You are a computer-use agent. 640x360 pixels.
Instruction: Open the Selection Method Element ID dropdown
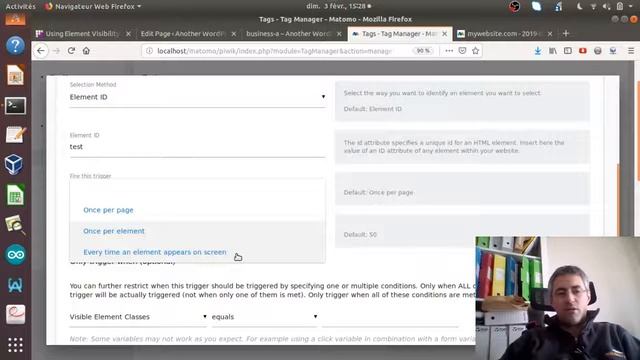point(198,97)
